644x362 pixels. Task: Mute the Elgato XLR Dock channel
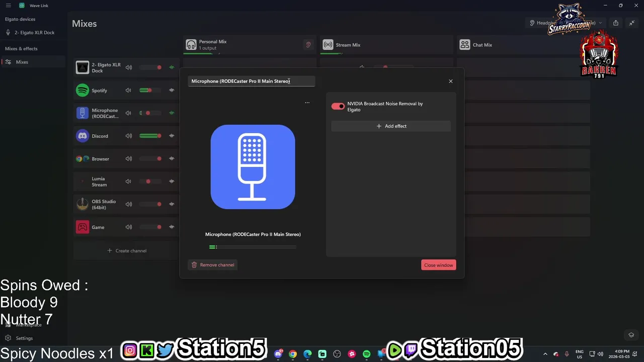(129, 67)
